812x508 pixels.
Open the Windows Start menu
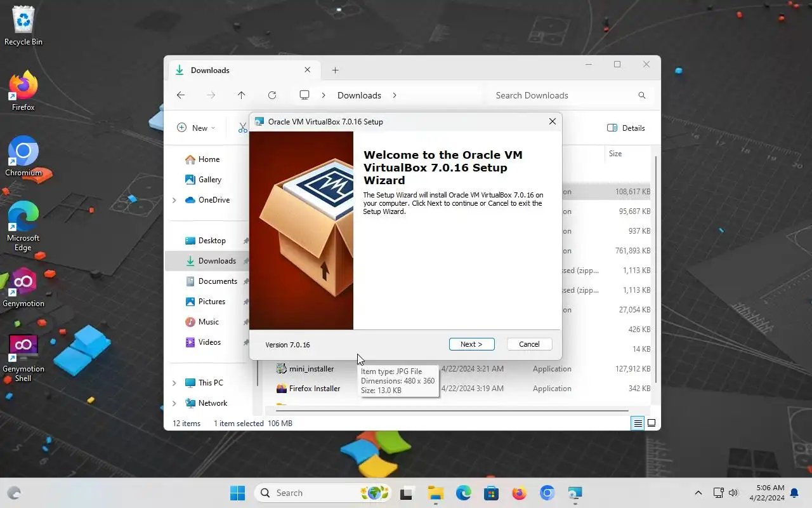237,493
